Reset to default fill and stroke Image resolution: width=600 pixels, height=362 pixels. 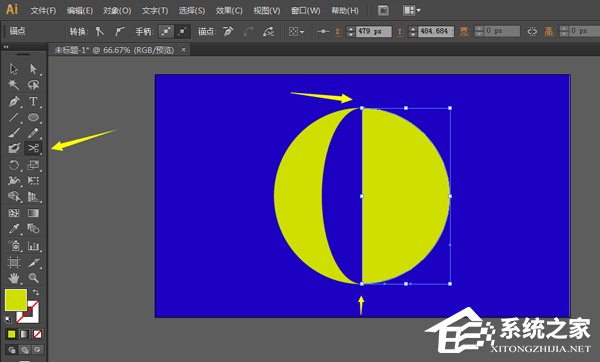point(8,320)
